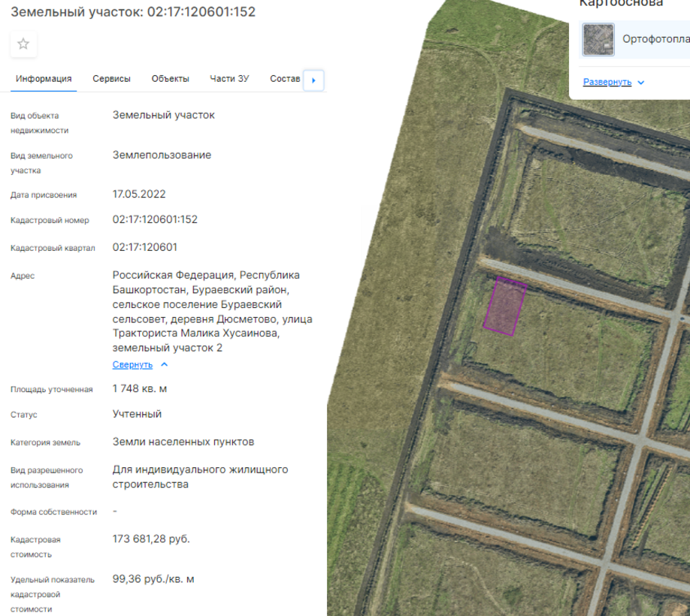Select the Части ЗУ tab
The image size is (690, 616).
(229, 79)
